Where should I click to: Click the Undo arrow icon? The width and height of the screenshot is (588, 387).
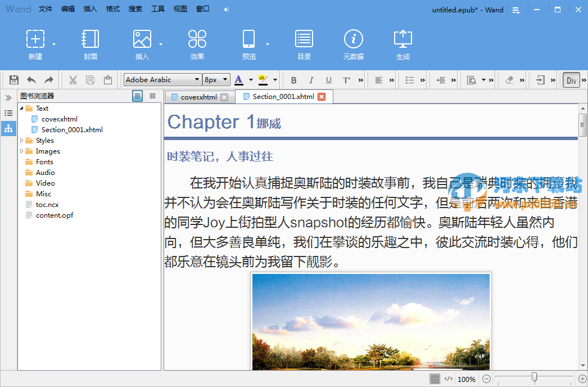click(31, 79)
